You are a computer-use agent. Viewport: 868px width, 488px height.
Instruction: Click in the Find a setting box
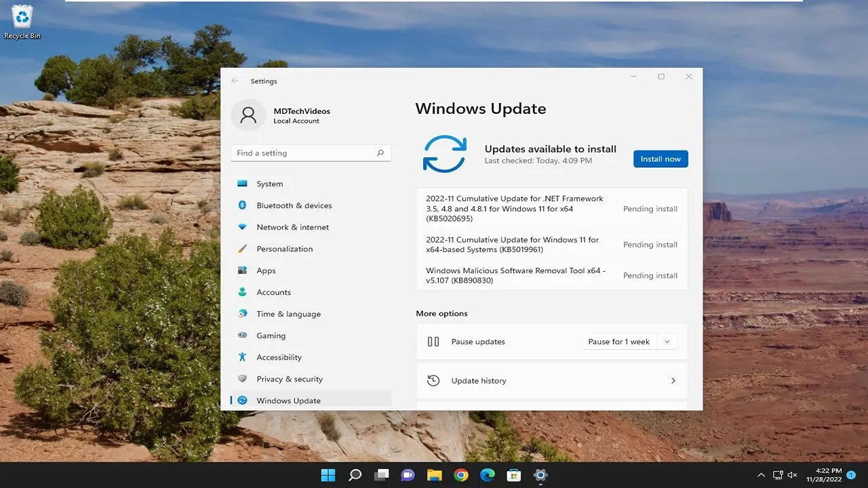click(311, 153)
